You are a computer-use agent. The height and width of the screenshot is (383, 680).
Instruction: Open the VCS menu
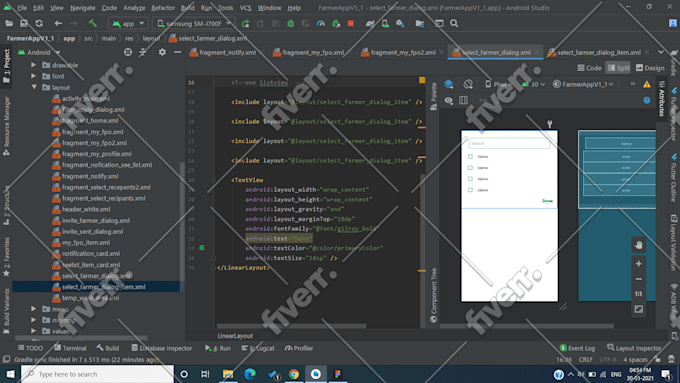click(245, 8)
